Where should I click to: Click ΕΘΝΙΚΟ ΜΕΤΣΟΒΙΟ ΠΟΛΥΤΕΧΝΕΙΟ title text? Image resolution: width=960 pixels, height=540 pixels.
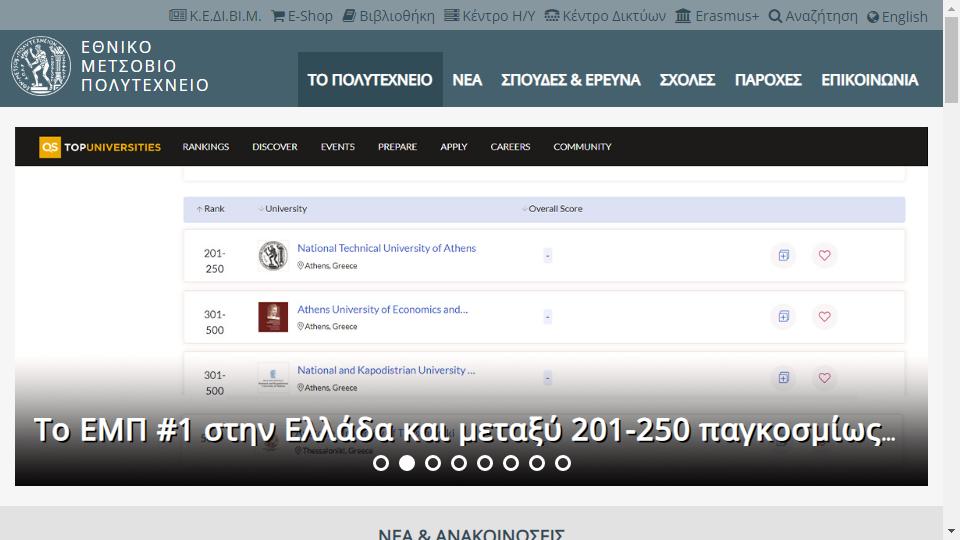145,66
